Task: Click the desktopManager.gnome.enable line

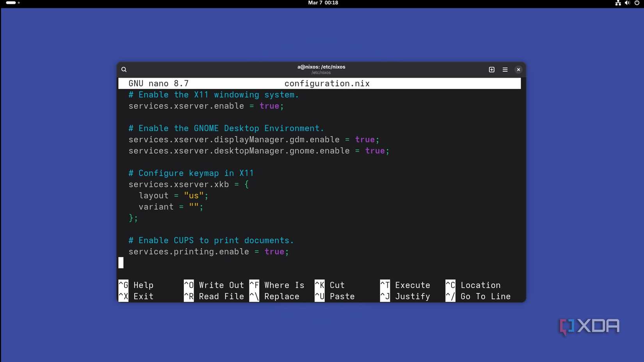Action: [259, 151]
